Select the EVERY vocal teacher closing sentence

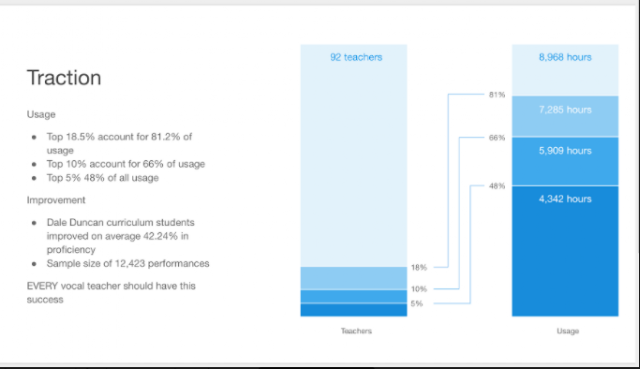[111, 293]
